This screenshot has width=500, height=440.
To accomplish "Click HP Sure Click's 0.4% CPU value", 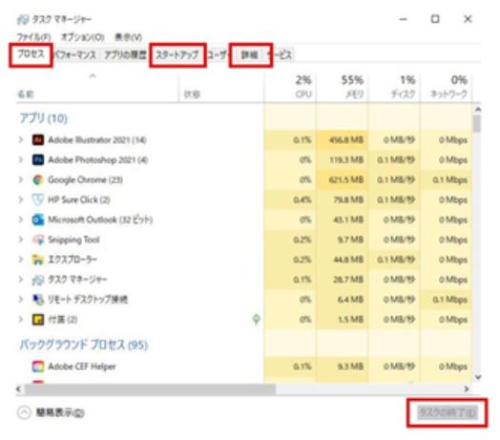I will tap(303, 200).
